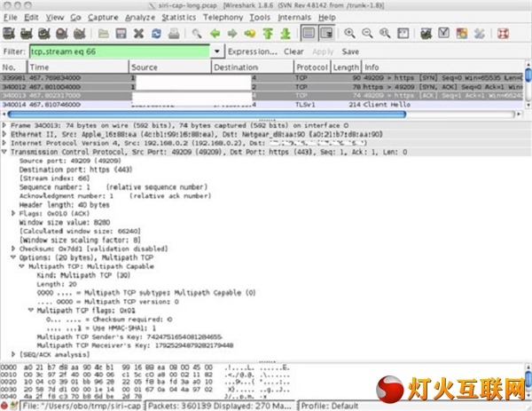
Task: Open Wireshark preferences icon
Action: pos(479,33)
